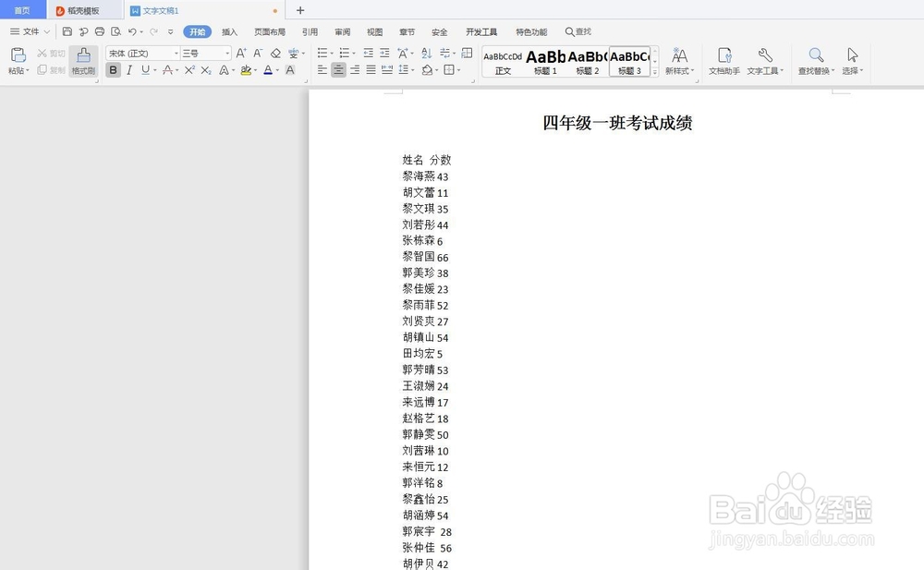924x570 pixels.
Task: Click document title 四年级一班考试成绩
Action: pyautogui.click(x=617, y=123)
